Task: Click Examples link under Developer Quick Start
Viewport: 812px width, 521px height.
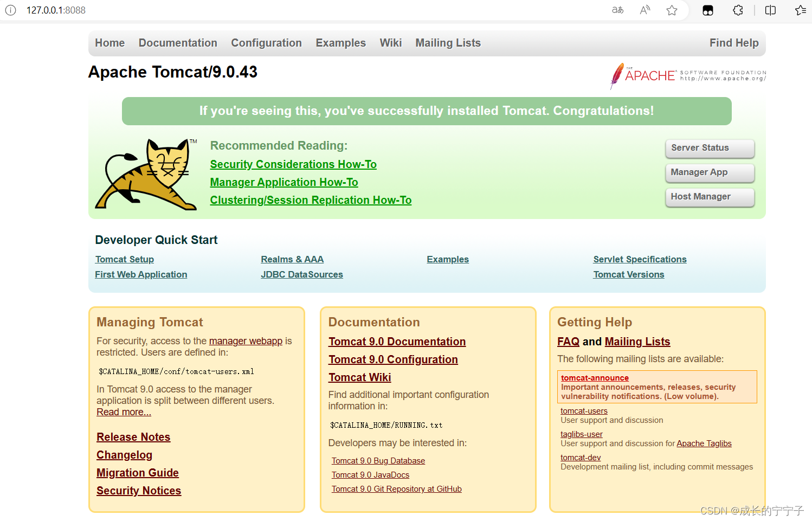Action: click(448, 259)
